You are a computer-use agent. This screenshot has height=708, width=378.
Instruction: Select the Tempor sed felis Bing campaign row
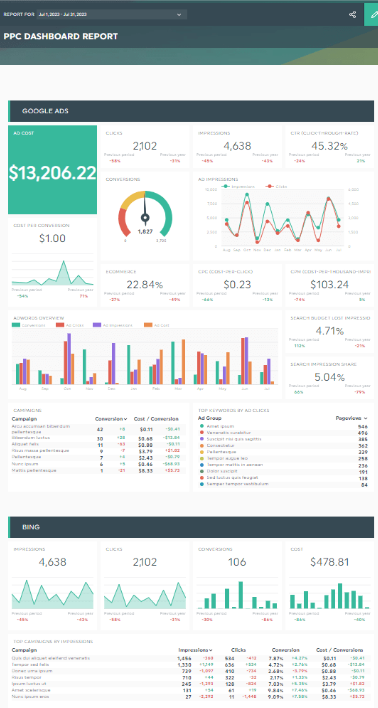(190, 665)
